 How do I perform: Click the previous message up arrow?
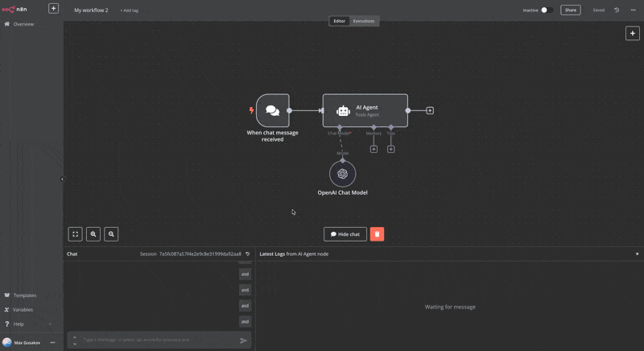(75, 337)
